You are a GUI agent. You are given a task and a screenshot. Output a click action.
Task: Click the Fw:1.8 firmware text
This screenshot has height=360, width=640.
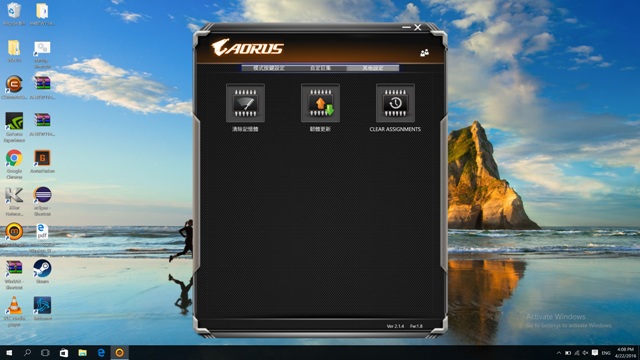pyautogui.click(x=416, y=326)
